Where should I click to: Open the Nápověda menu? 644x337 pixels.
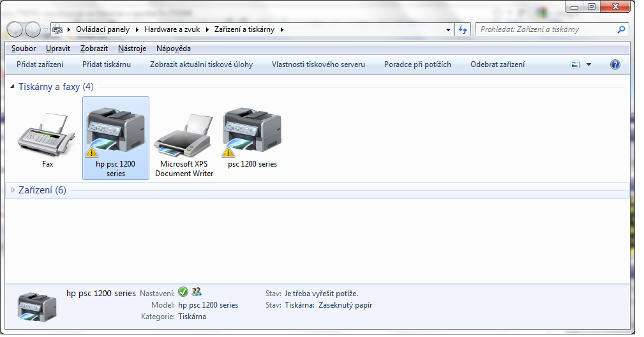coord(174,49)
